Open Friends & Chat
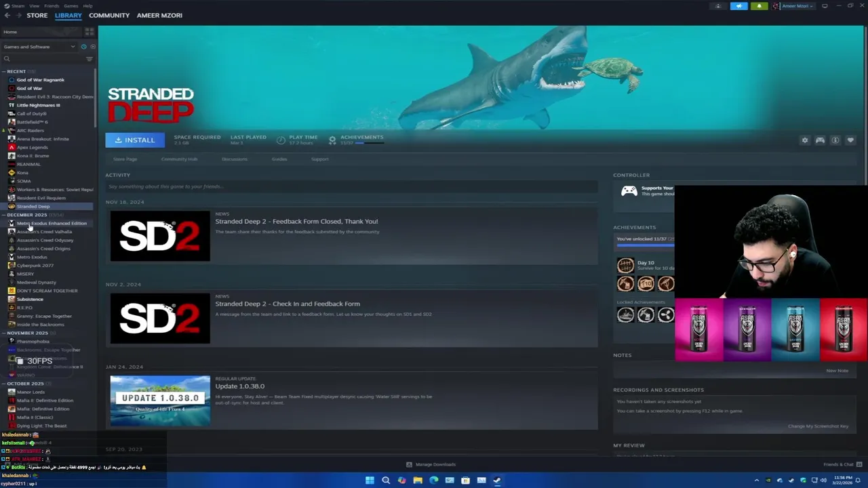Screen dimensions: 868x488 tap(843, 464)
